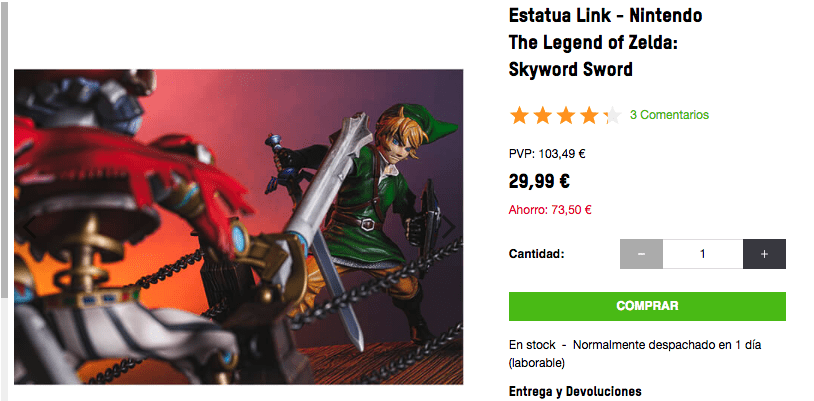Viewport: 814px width, 401px height.
Task: Click the Cantidad quantity input field
Action: tap(703, 254)
